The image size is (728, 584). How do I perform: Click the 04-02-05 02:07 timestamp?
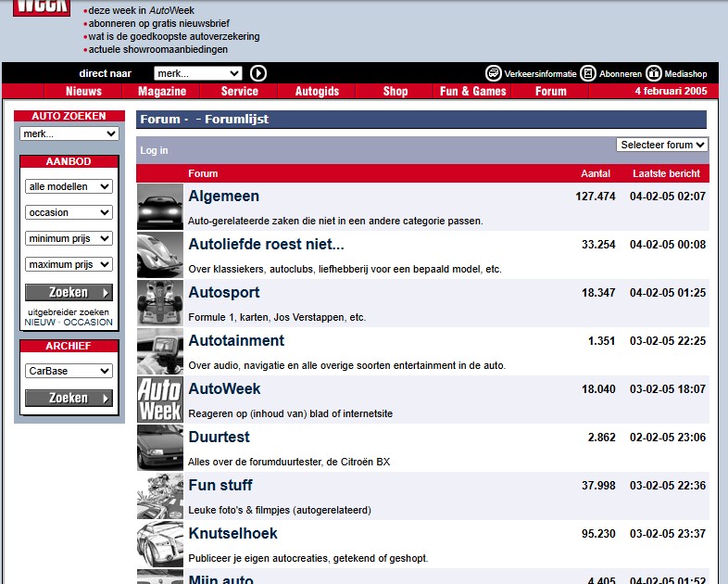click(x=668, y=197)
